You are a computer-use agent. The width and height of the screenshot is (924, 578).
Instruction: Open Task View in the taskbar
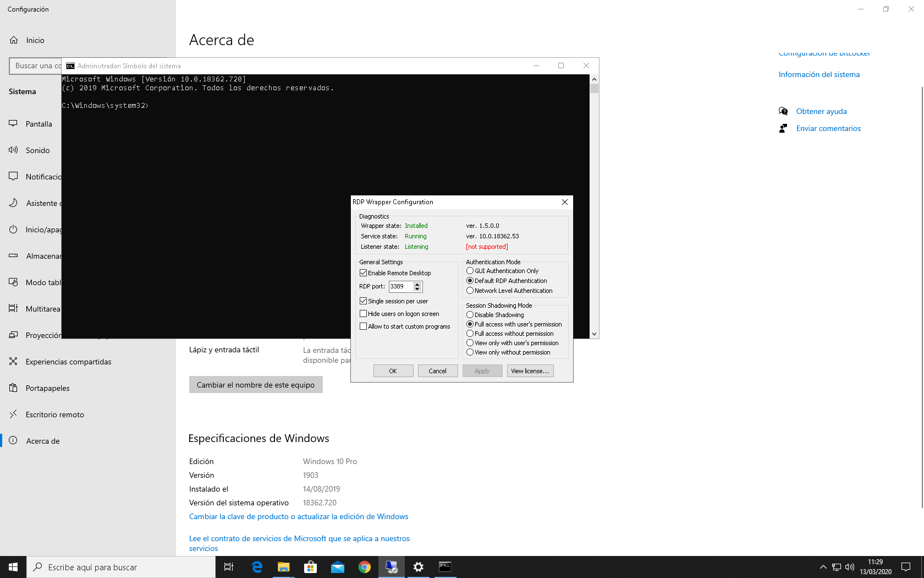229,567
